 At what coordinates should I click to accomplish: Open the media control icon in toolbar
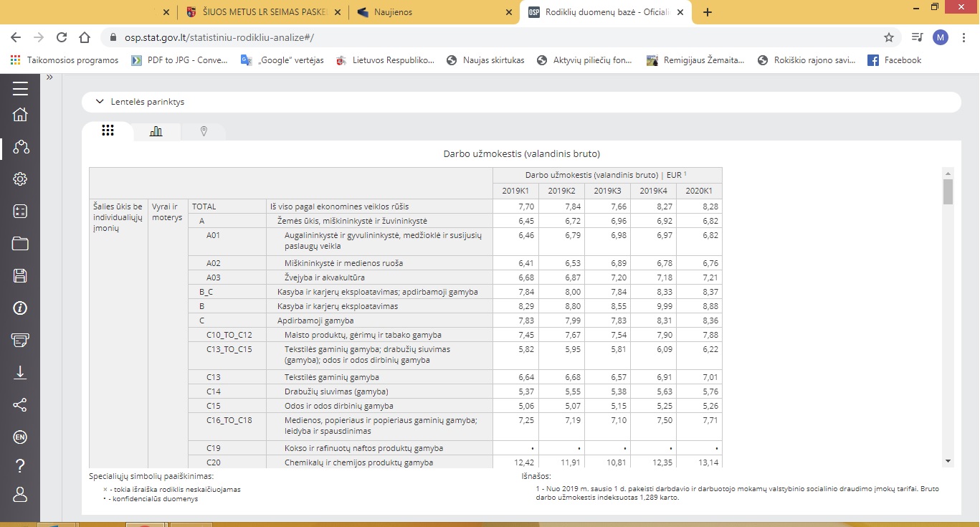click(917, 37)
